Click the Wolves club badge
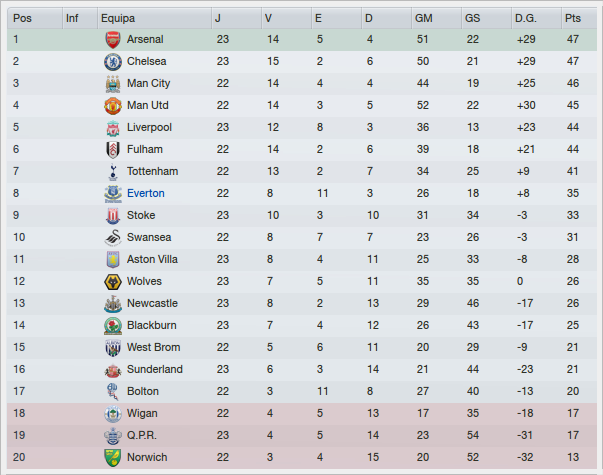Image resolution: width=603 pixels, height=475 pixels. [x=112, y=281]
